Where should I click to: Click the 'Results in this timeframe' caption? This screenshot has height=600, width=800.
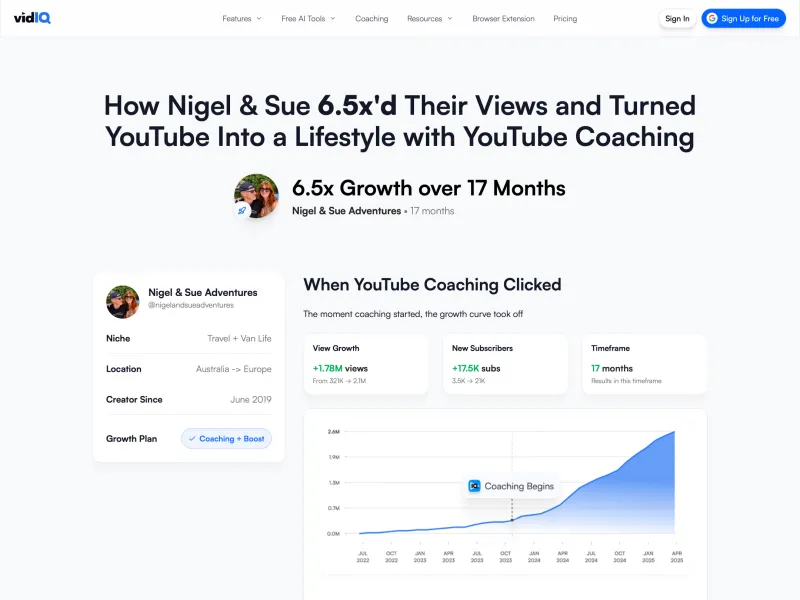[626, 381]
